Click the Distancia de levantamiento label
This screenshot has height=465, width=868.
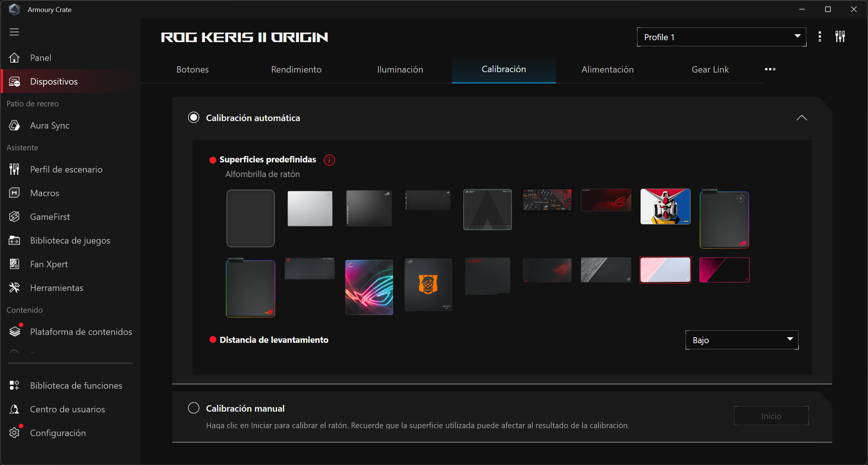tap(274, 340)
